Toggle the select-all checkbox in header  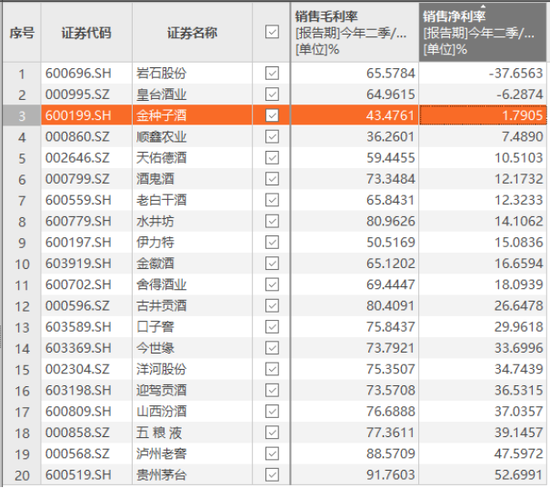(272, 32)
